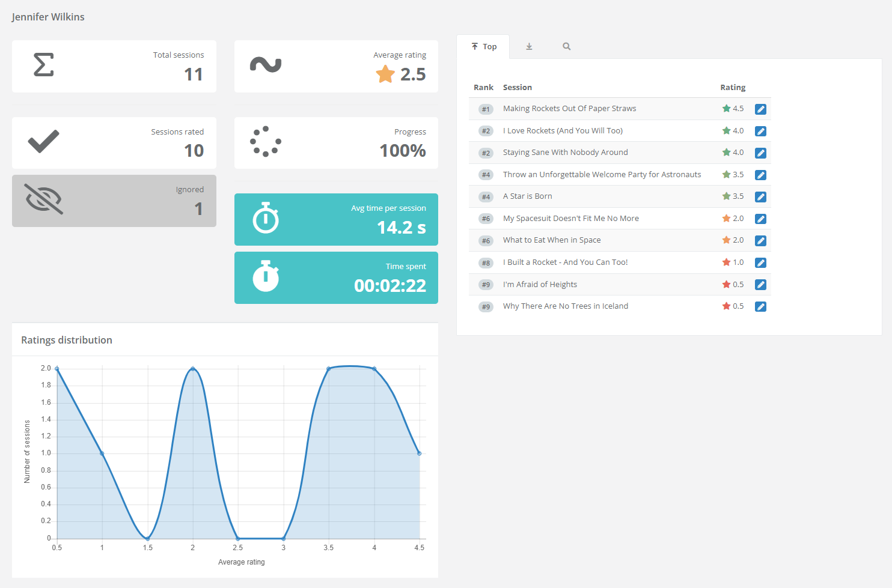Click the Progress 100% card
892x588 pixels.
(x=336, y=143)
